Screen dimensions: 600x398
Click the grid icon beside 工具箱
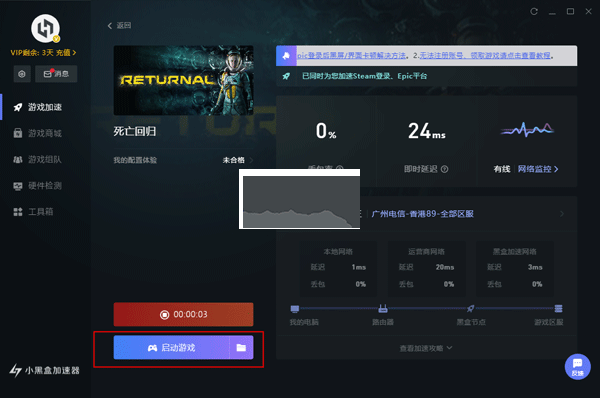pyautogui.click(x=18, y=212)
